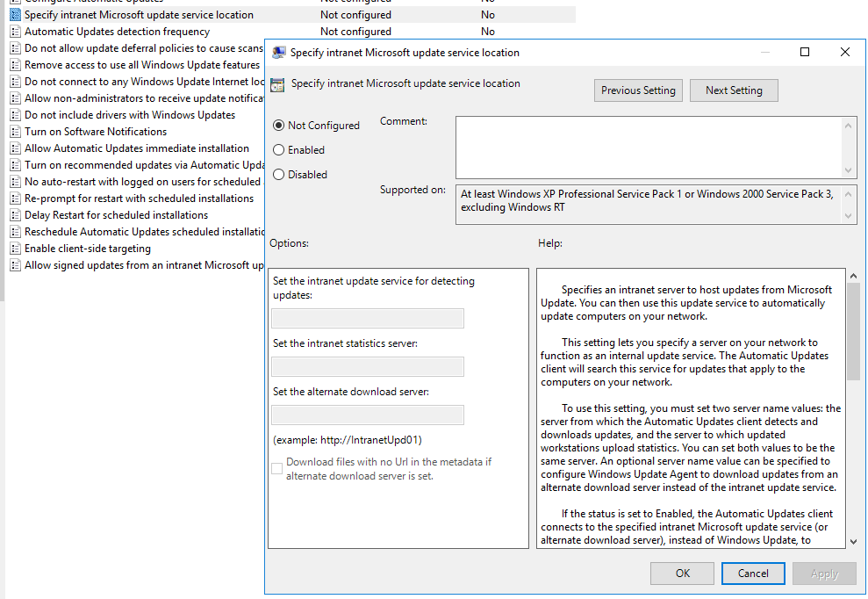The image size is (868, 599).
Task: Click the icon beside 'Re-prompt for restart with scheduled installations'
Action: point(16,198)
